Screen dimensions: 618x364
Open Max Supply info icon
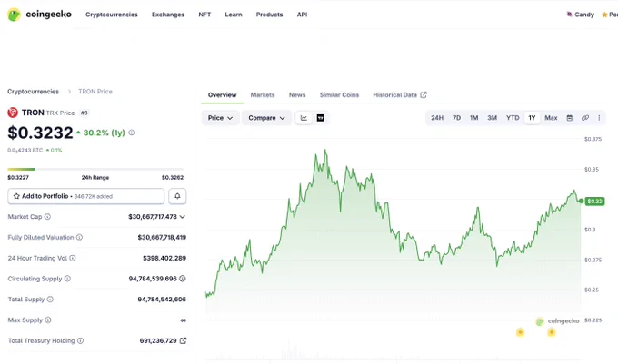click(47, 320)
